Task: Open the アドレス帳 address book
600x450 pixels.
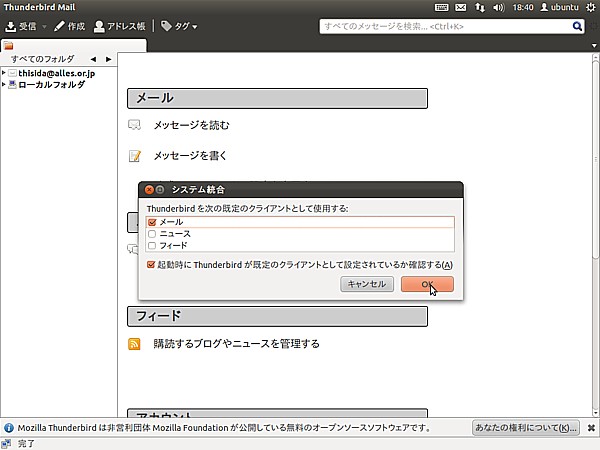Action: coord(120,26)
